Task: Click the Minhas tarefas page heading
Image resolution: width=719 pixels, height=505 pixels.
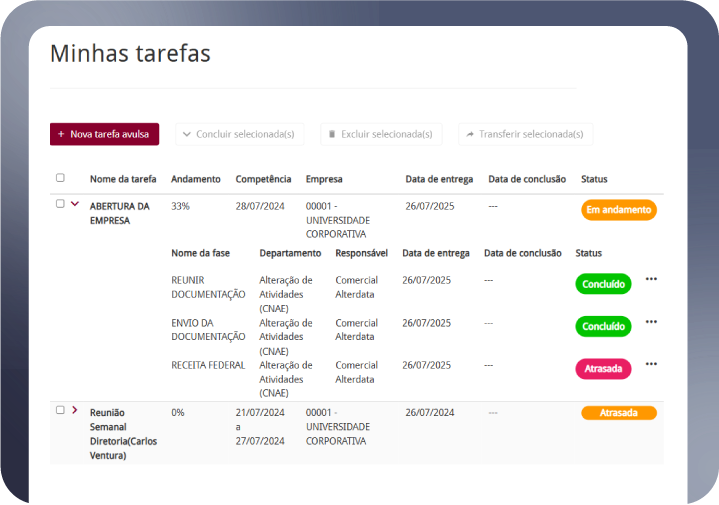Action: tap(130, 54)
